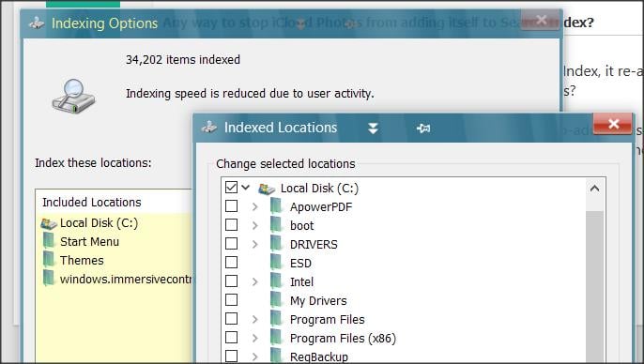Click the double-chevron icon in Indexed Locations title bar

click(373, 129)
